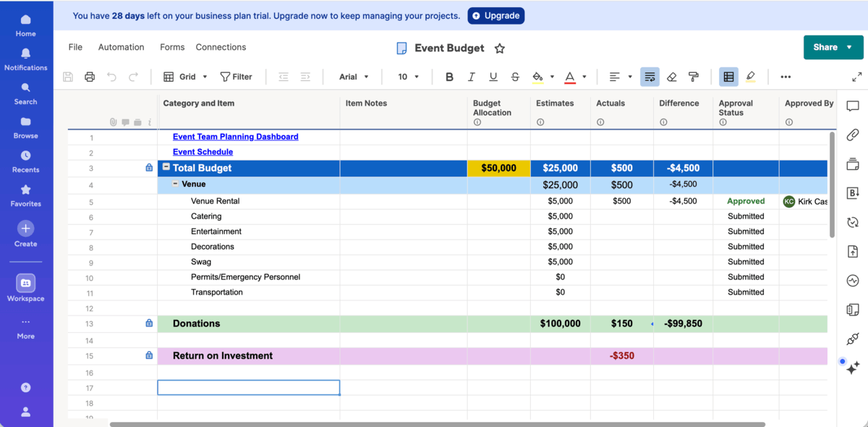
Task: Open the Conversations panel
Action: click(852, 106)
